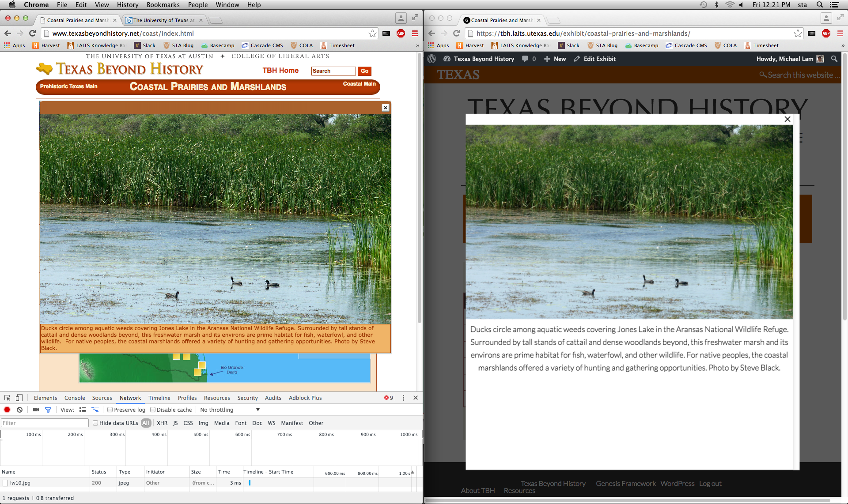Open the New content menu in the WordPress bar
Viewport: 848px width, 504px height.
(555, 59)
